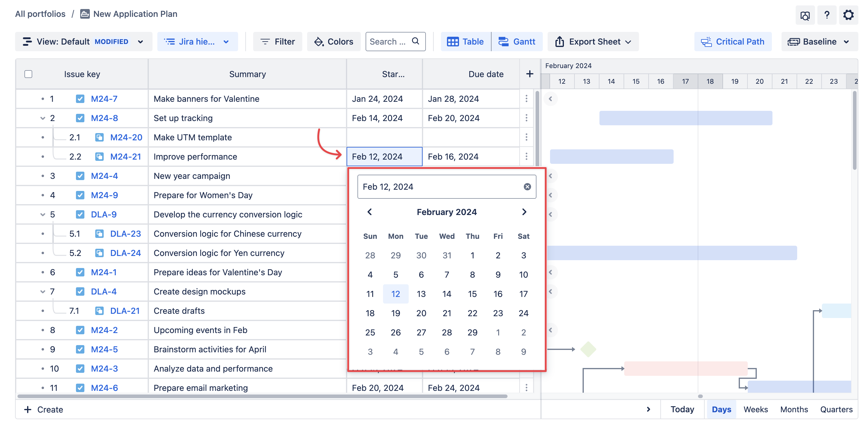Screen dimensions: 868x424
Task: Clear the date field with X icon
Action: point(527,187)
